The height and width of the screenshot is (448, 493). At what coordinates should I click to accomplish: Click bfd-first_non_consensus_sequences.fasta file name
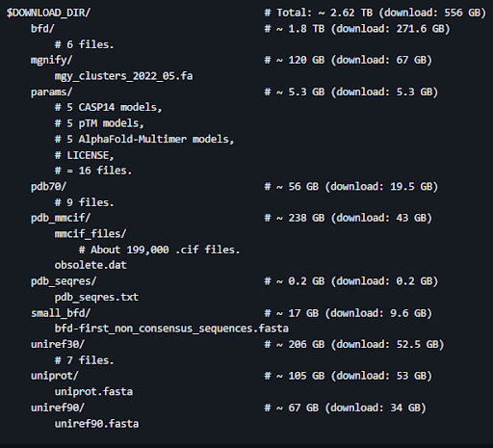point(171,329)
